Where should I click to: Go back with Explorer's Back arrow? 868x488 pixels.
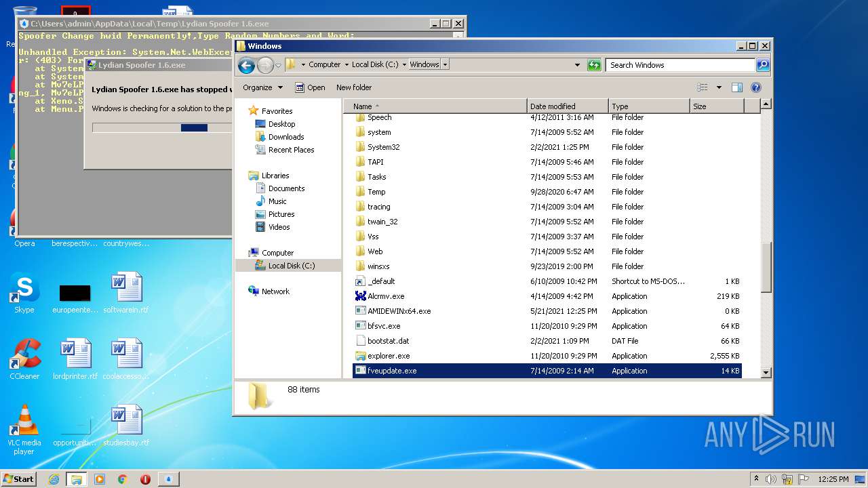(x=247, y=65)
